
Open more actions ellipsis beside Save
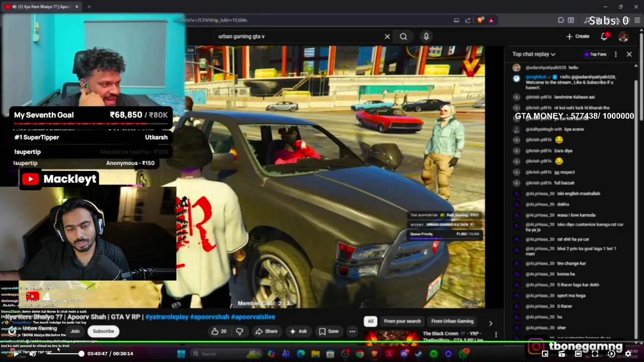352,331
